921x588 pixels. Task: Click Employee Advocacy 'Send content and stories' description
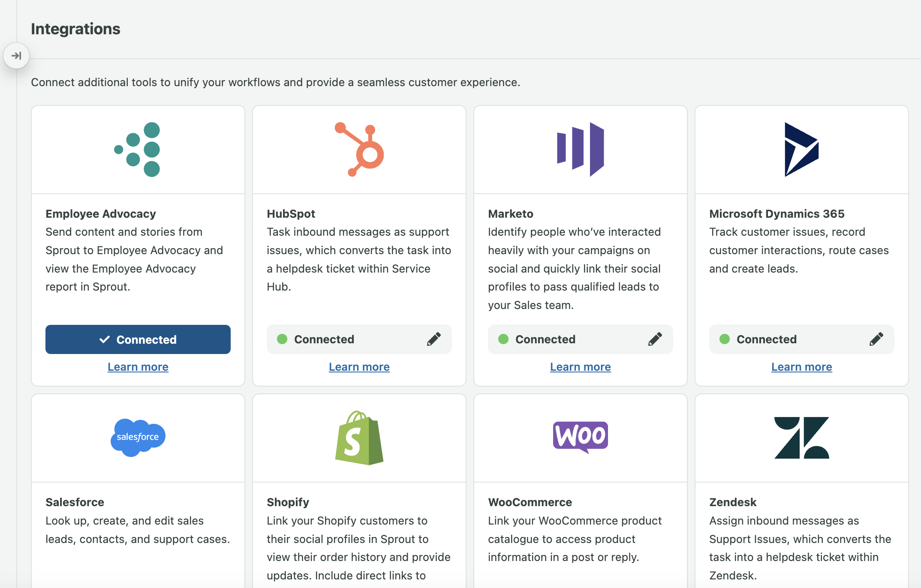(134, 259)
